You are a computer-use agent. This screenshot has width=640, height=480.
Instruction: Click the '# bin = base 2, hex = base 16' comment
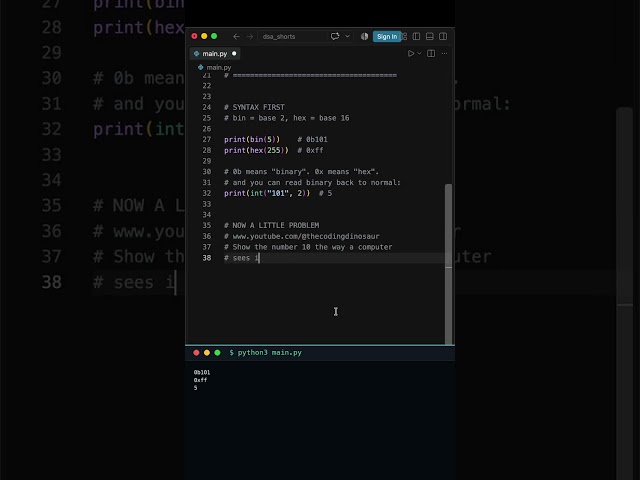[x=287, y=118]
